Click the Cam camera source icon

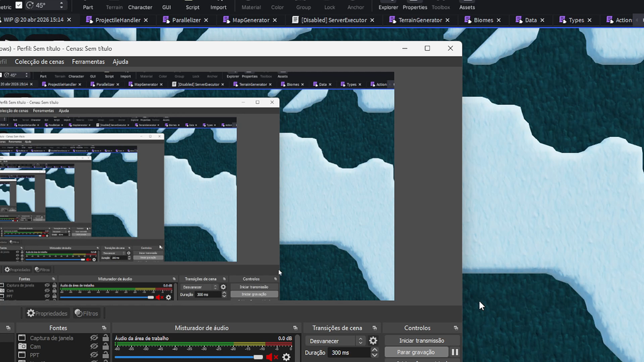click(x=22, y=346)
